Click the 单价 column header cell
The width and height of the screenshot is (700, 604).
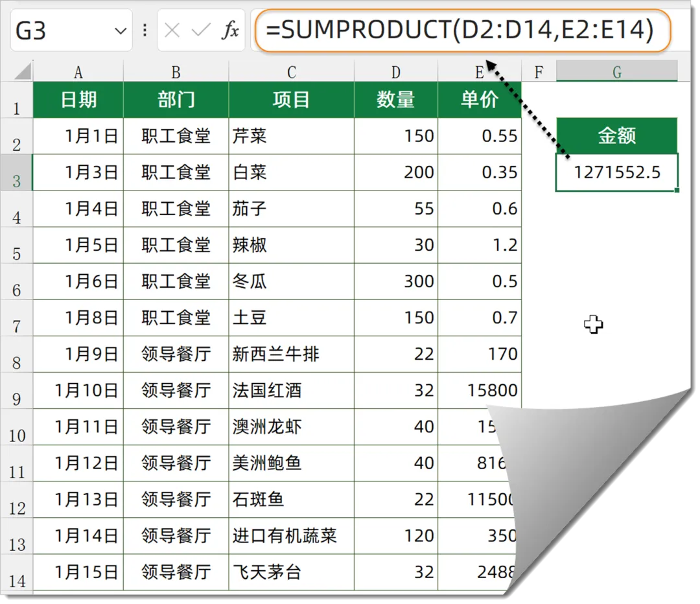pos(479,100)
